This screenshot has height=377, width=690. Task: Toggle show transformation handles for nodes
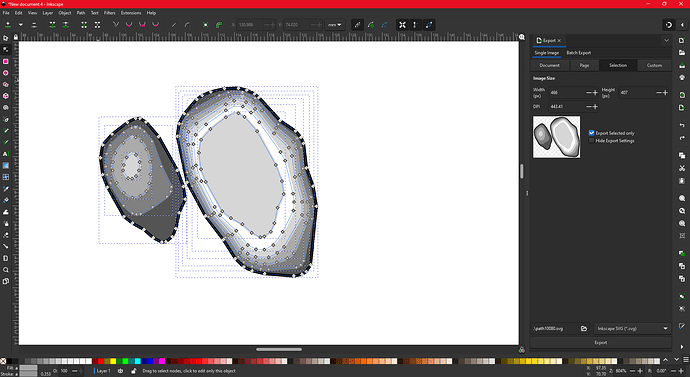[x=402, y=25]
